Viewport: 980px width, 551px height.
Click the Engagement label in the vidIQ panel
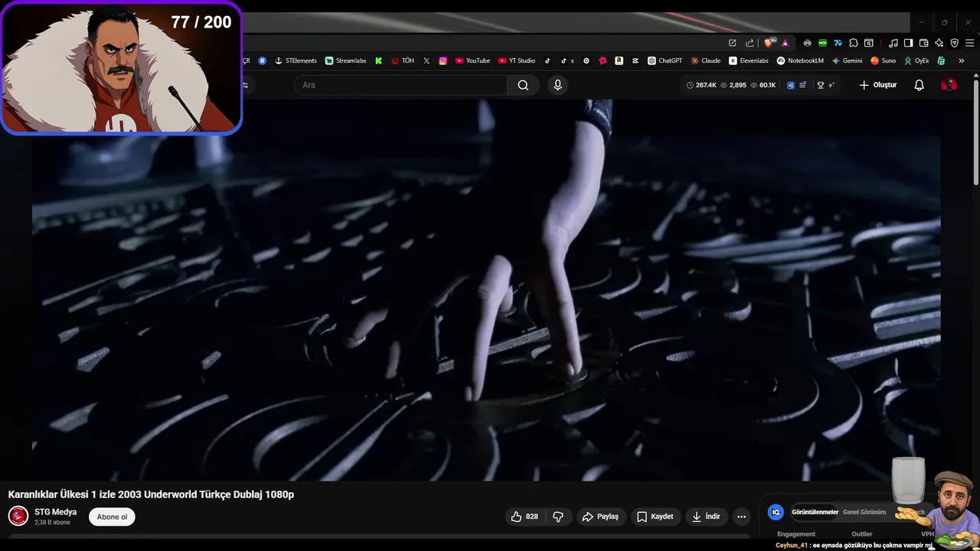point(796,534)
